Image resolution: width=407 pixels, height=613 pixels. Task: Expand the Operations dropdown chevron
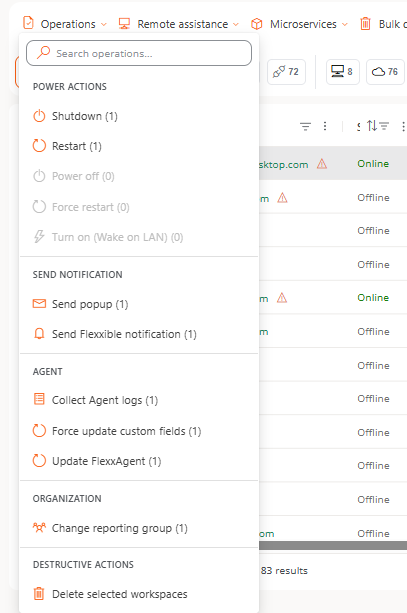point(104,24)
